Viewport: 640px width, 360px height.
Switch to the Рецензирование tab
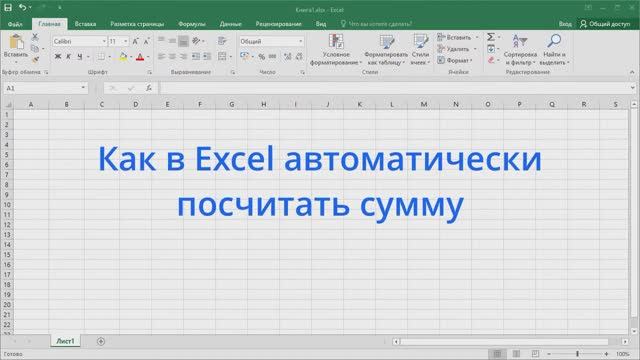click(278, 24)
